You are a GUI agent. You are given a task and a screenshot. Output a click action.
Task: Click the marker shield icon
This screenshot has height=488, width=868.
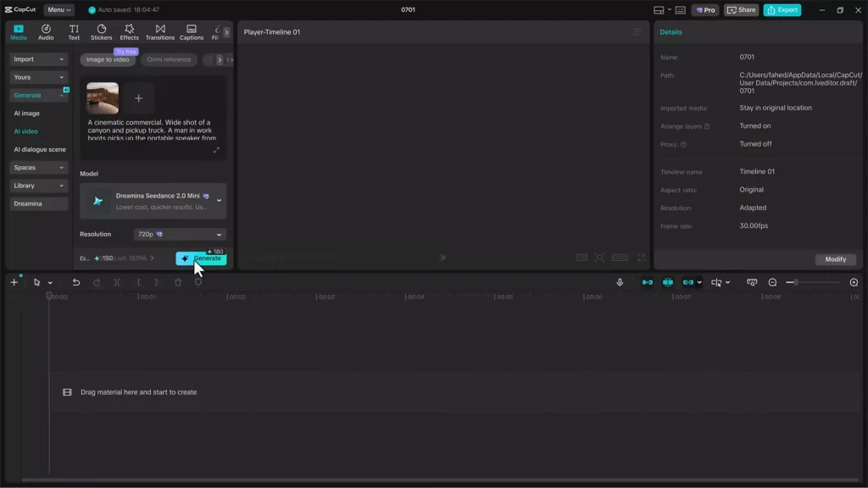(x=198, y=283)
